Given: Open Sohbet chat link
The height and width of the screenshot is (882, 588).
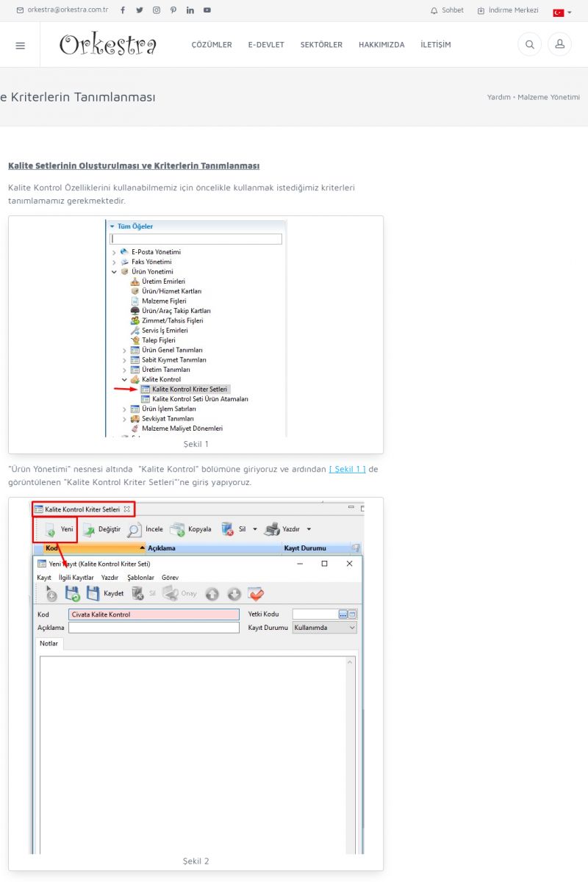Looking at the screenshot, I should (447, 10).
